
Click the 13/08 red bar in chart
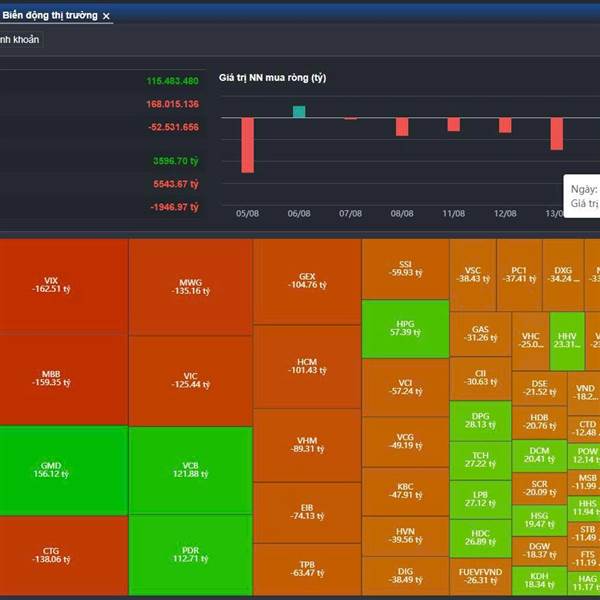557,134
